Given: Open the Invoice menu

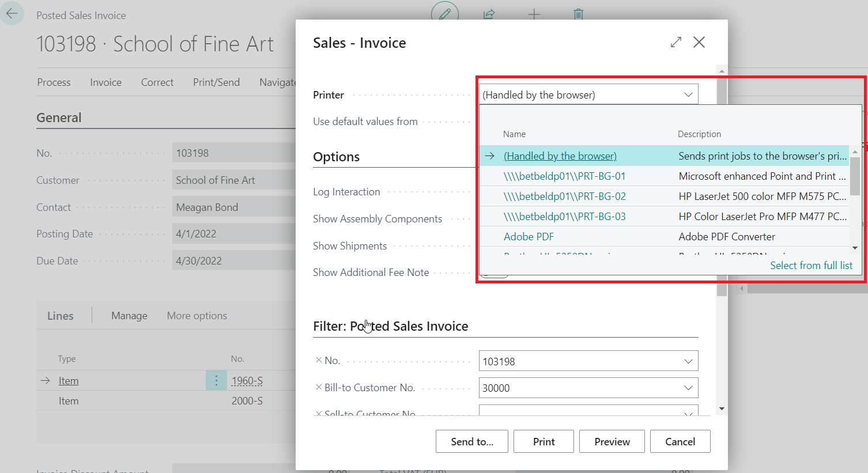Looking at the screenshot, I should coord(105,82).
